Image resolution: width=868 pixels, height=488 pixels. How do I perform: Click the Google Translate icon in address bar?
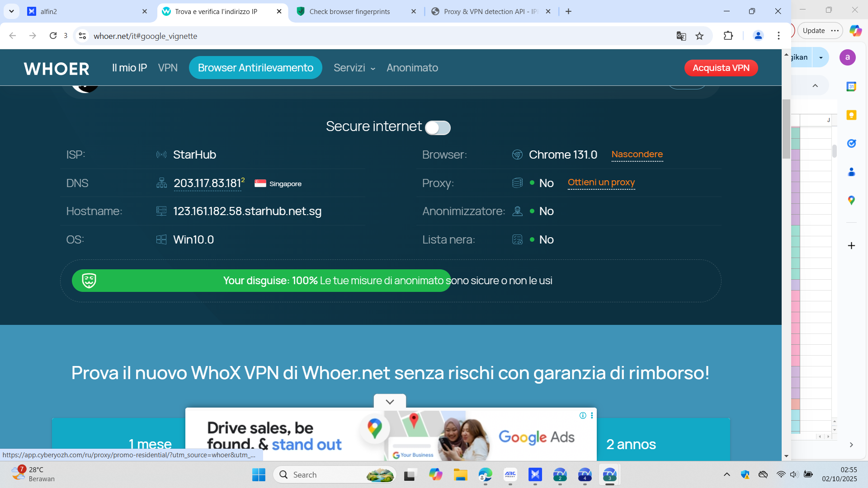tap(681, 36)
